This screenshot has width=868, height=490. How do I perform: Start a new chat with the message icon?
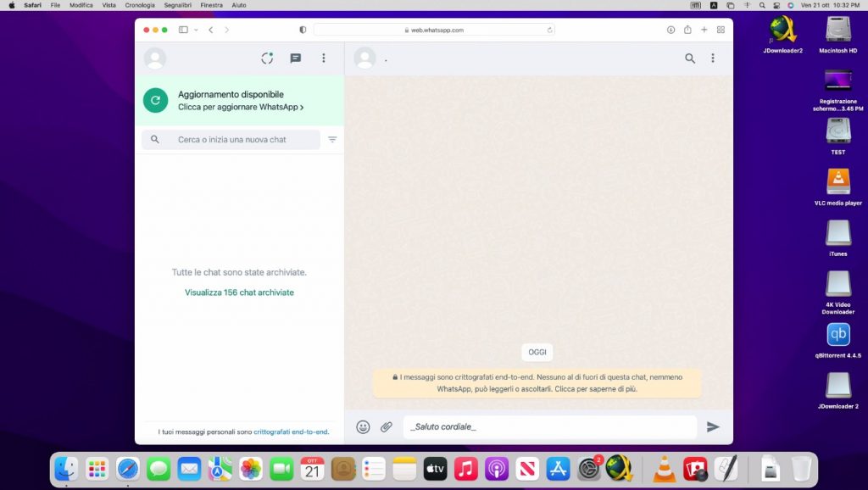click(x=295, y=58)
